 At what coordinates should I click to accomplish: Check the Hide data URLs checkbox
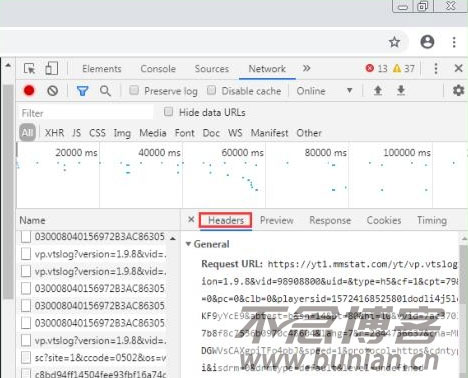coord(168,112)
